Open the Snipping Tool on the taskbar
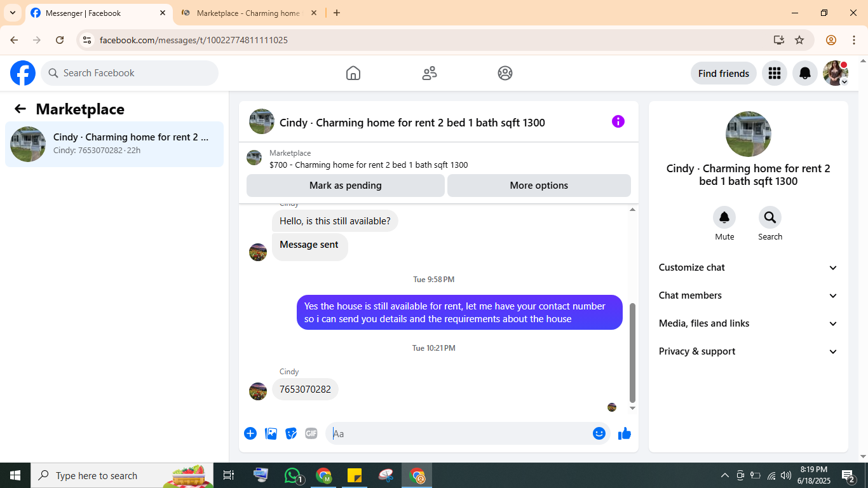This screenshot has width=868, height=488. click(386, 475)
